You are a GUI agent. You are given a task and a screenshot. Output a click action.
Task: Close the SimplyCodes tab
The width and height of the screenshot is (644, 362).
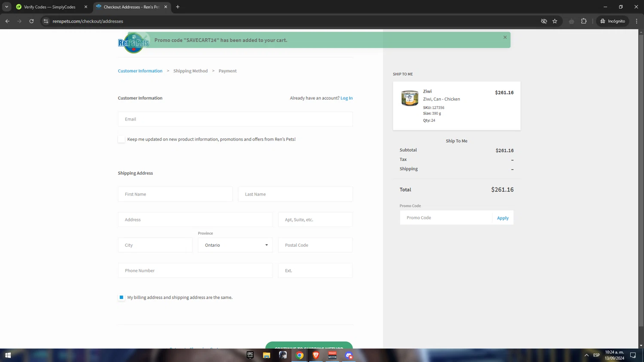[85, 7]
